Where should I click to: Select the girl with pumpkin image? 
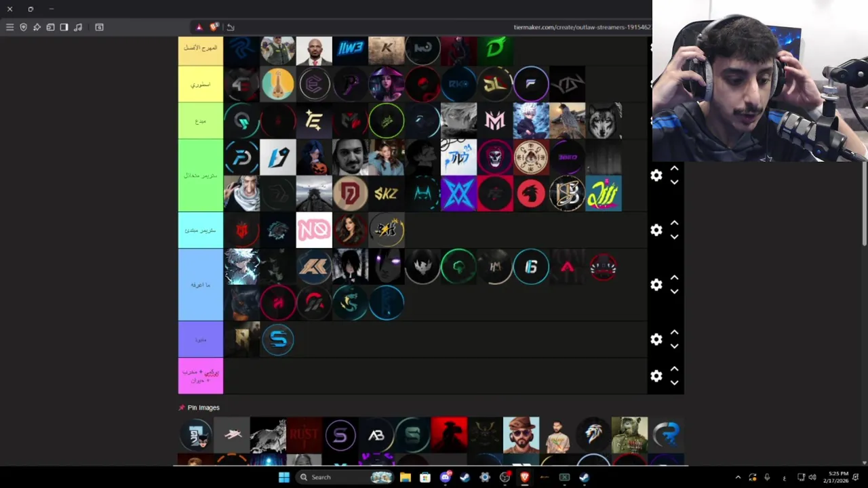point(314,157)
